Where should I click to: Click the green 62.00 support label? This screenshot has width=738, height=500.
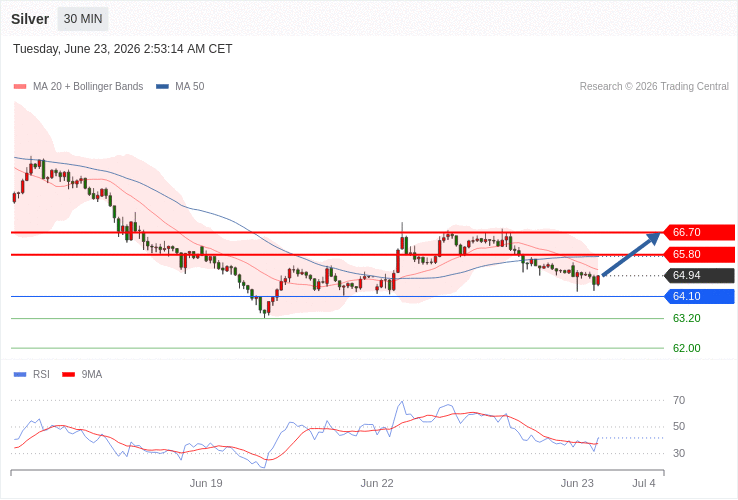point(686,348)
